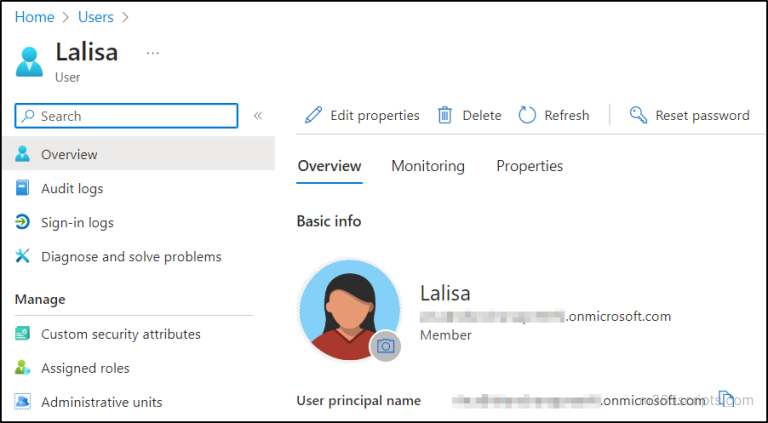
Task: Select Diagnose and solve problems
Action: [x=131, y=256]
